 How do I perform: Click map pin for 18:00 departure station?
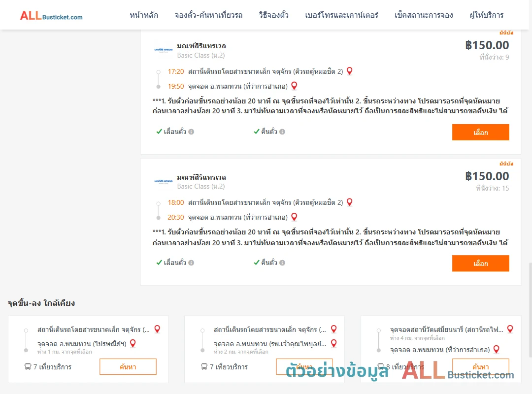coord(349,202)
